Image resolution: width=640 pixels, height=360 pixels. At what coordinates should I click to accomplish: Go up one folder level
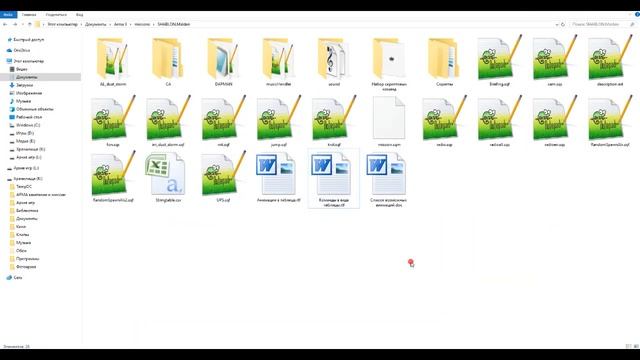[x=29, y=24]
